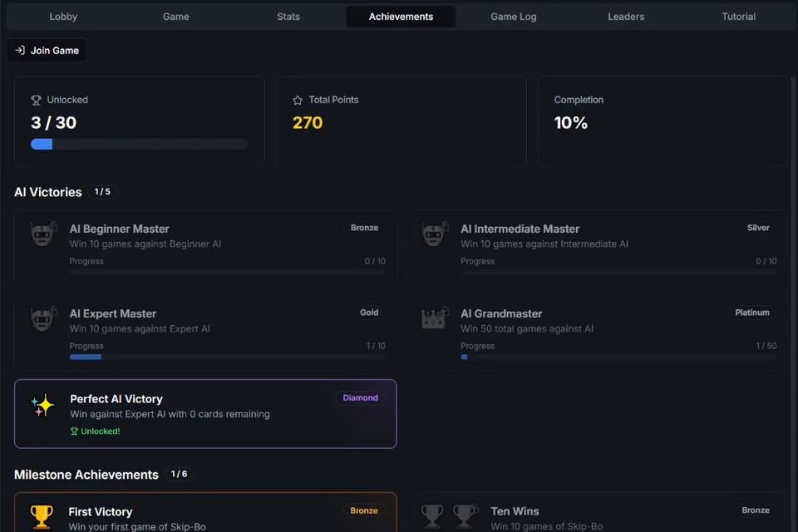Click the Diamond badge on Perfect AI Victory

[360, 397]
